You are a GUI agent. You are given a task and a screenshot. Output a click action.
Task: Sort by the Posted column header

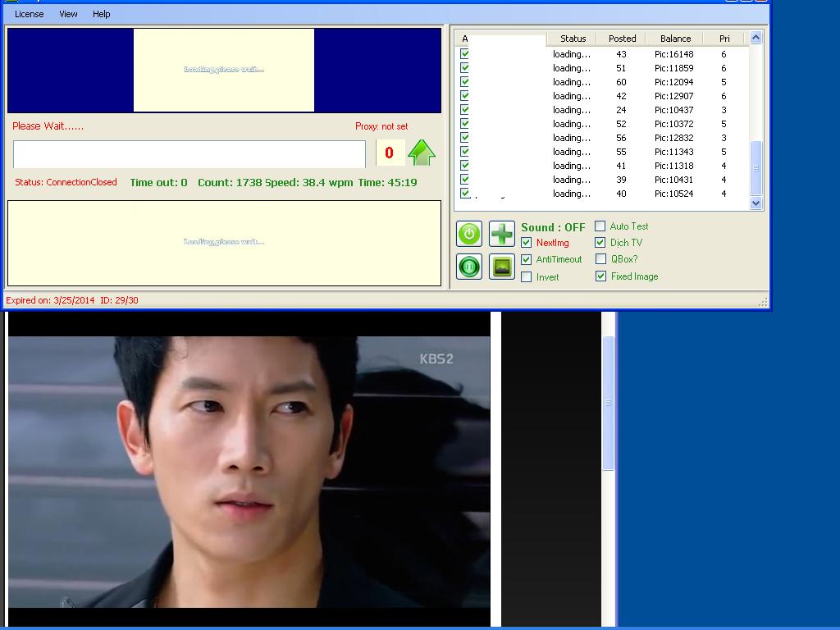point(622,39)
